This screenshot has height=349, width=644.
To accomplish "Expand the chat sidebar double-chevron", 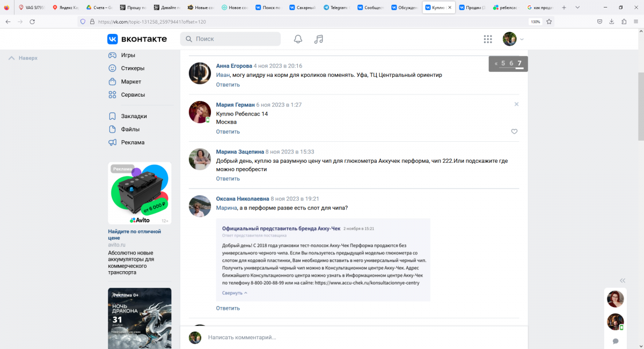I will 623,280.
